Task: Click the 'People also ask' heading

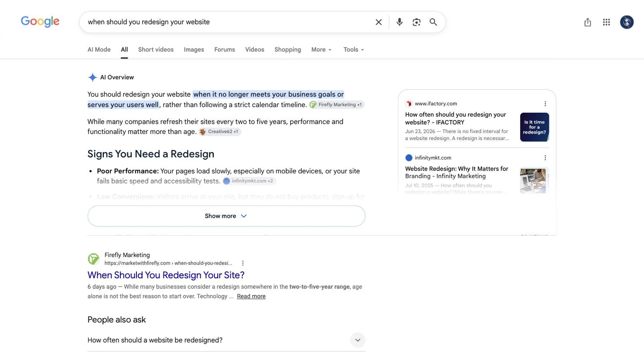Action: [117, 320]
